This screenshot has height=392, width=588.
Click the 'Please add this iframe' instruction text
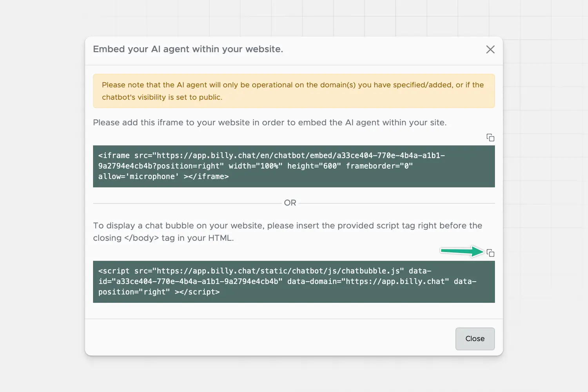click(270, 123)
